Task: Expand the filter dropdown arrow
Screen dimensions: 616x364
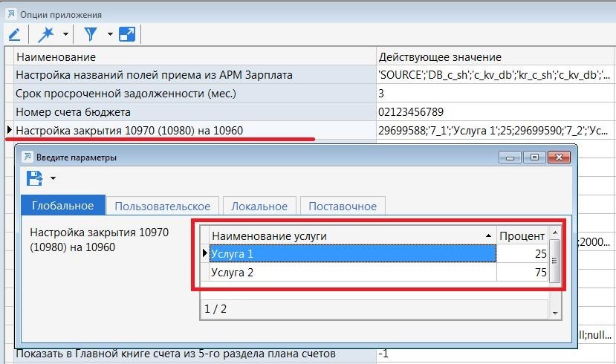Action: click(110, 35)
